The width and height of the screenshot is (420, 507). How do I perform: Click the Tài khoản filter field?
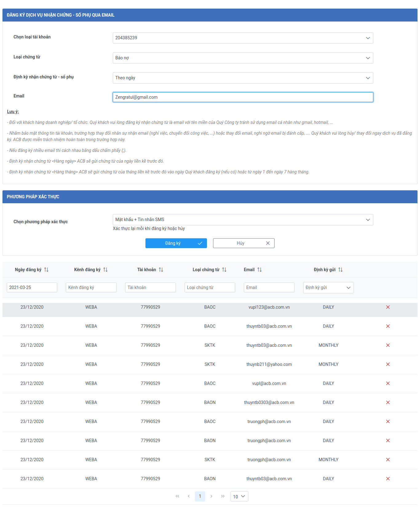pyautogui.click(x=150, y=287)
